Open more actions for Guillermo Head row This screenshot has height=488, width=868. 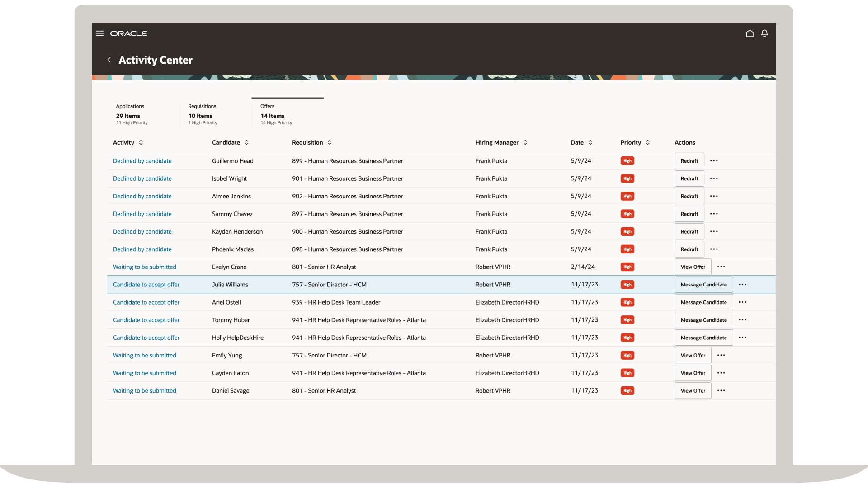pos(714,161)
